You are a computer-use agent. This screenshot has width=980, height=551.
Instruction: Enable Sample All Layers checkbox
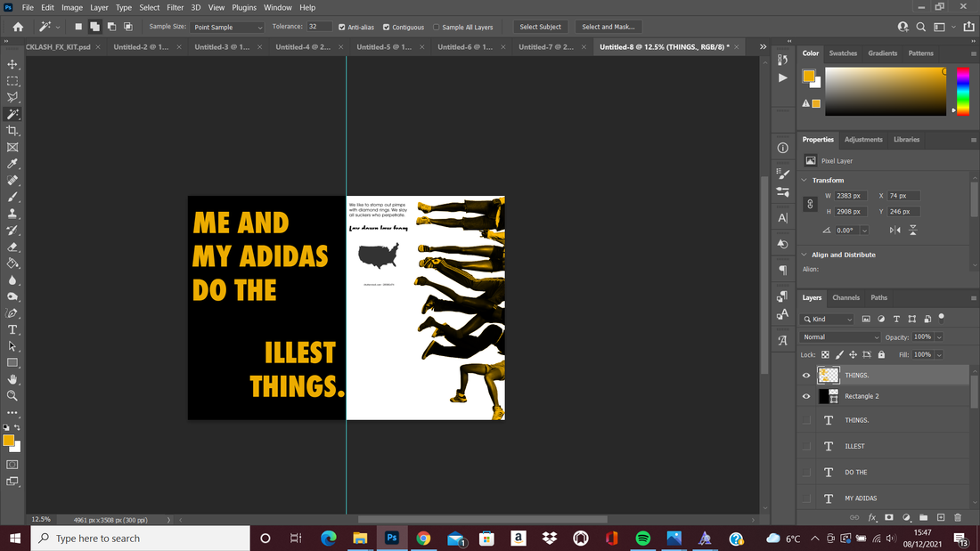(437, 27)
